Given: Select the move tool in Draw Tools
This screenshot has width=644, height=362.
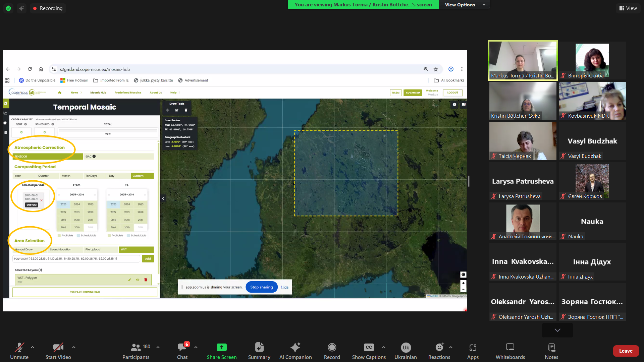Looking at the screenshot, I should (168, 110).
